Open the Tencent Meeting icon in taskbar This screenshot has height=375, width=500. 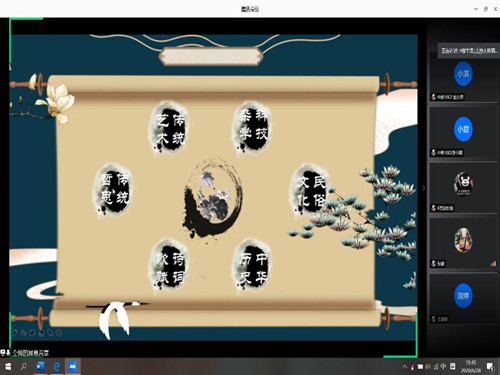[x=73, y=367]
